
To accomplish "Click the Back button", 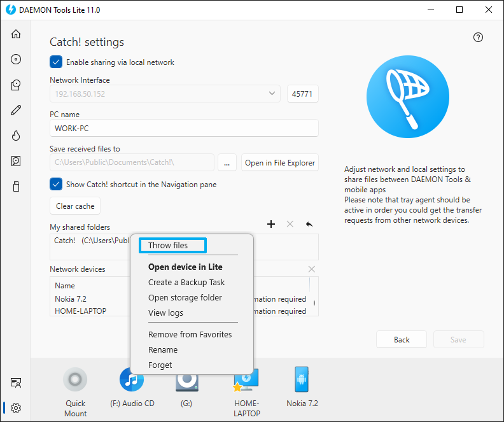I will click(x=402, y=339).
